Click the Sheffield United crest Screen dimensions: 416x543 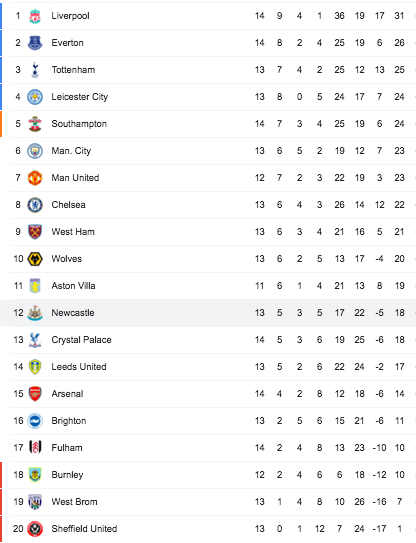35,529
